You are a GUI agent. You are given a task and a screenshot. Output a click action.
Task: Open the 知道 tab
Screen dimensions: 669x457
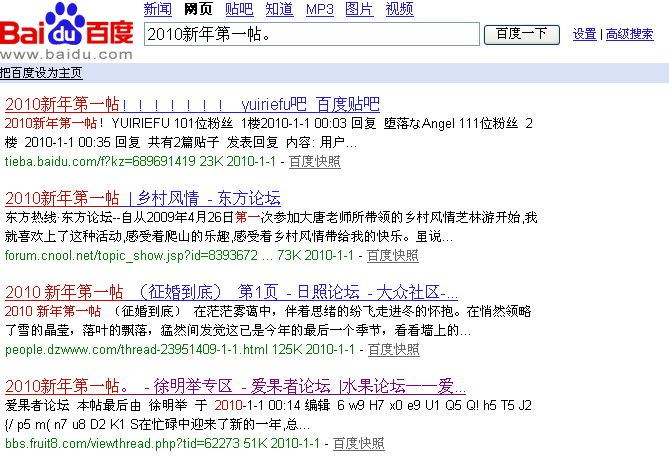click(279, 10)
